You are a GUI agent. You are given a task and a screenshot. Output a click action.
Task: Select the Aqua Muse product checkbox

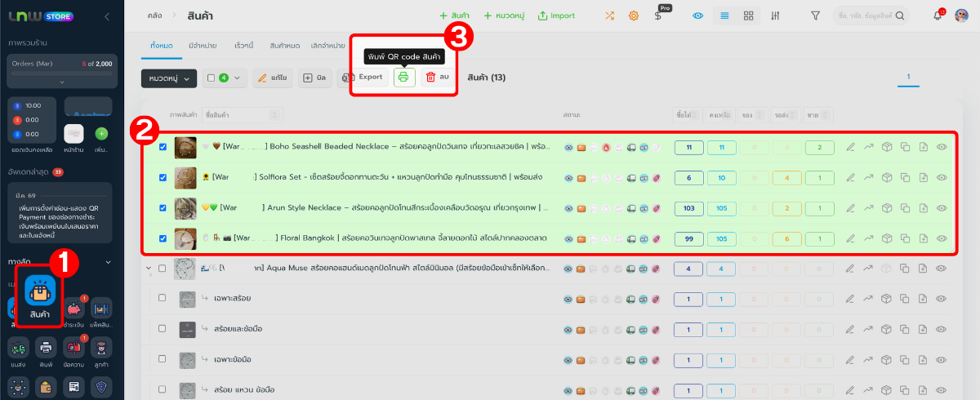coord(163,269)
